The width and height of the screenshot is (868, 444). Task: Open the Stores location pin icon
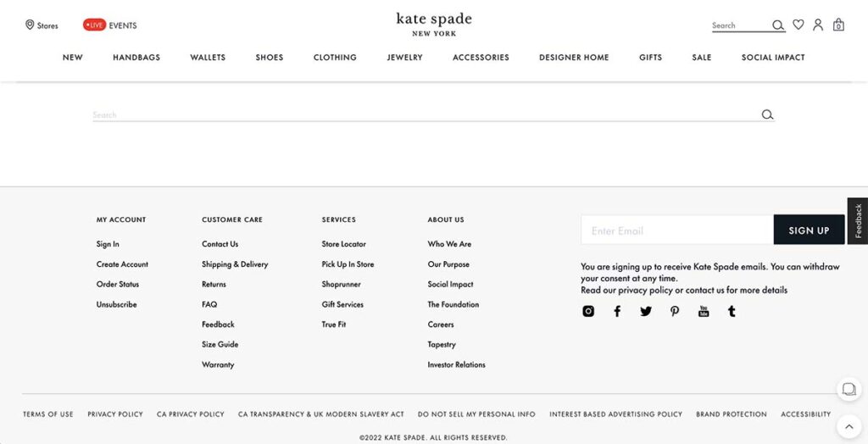pos(30,25)
